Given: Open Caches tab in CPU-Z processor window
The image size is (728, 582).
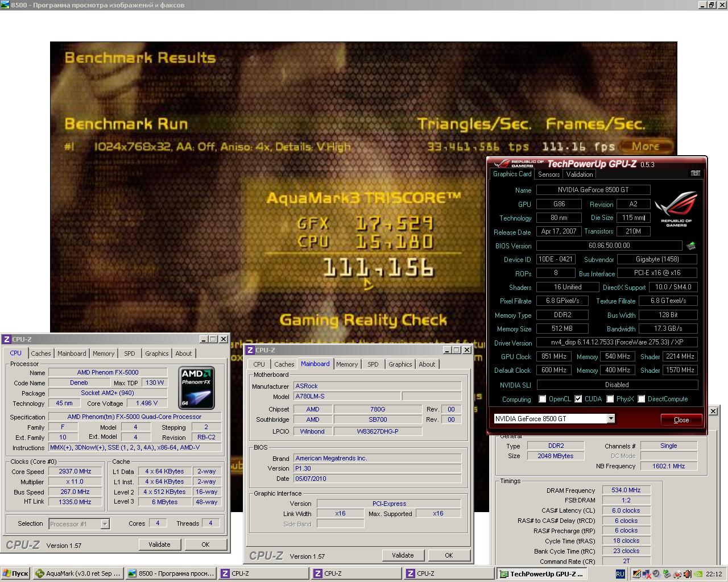Looking at the screenshot, I should [41, 354].
